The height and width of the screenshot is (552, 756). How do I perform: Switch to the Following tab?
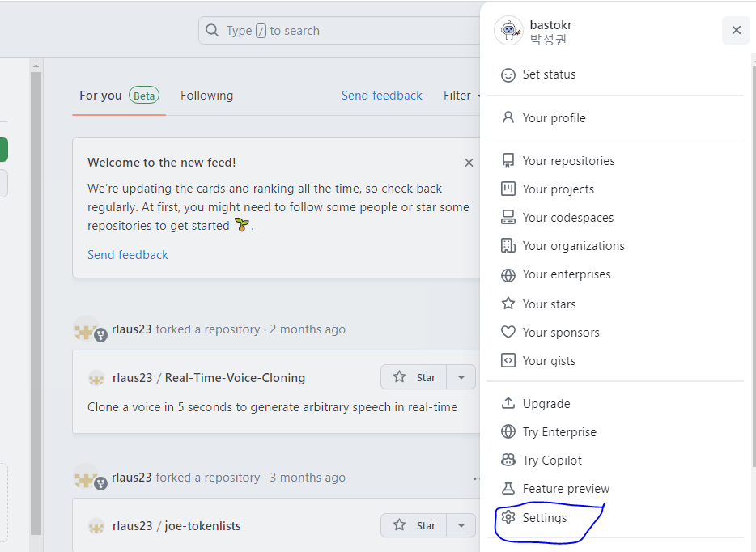click(x=207, y=96)
